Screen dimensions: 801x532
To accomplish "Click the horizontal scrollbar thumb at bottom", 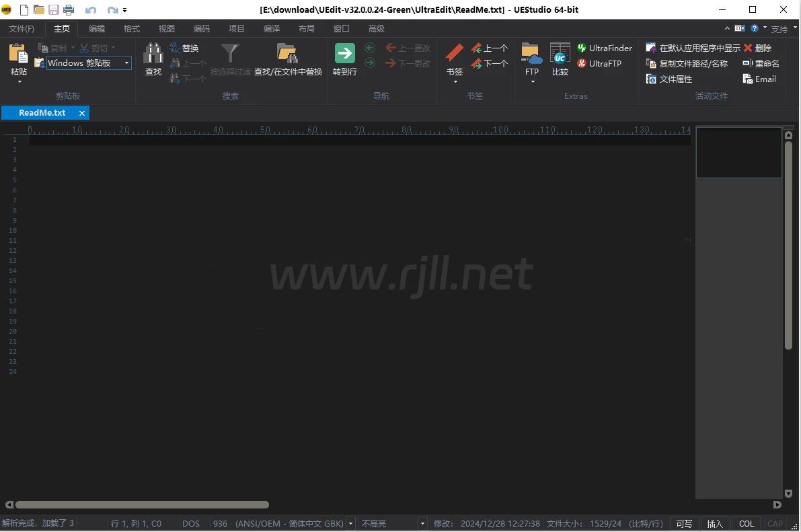I will click(x=141, y=504).
